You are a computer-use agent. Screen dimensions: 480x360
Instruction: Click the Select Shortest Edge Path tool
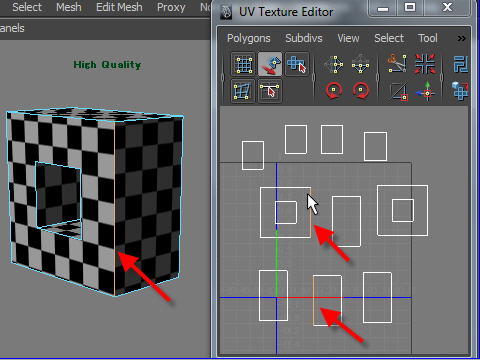(270, 91)
